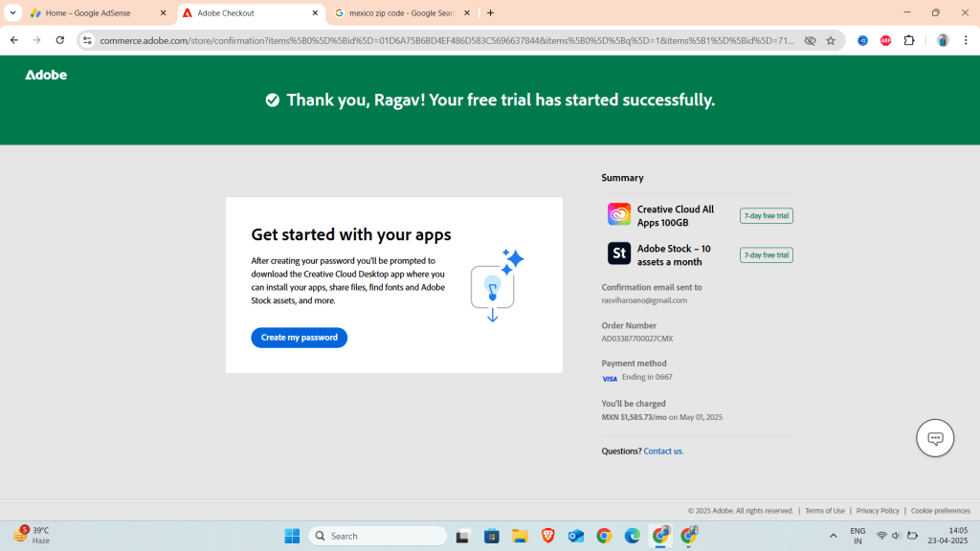Click the Summary heading
The image size is (980, 551).
click(x=622, y=178)
